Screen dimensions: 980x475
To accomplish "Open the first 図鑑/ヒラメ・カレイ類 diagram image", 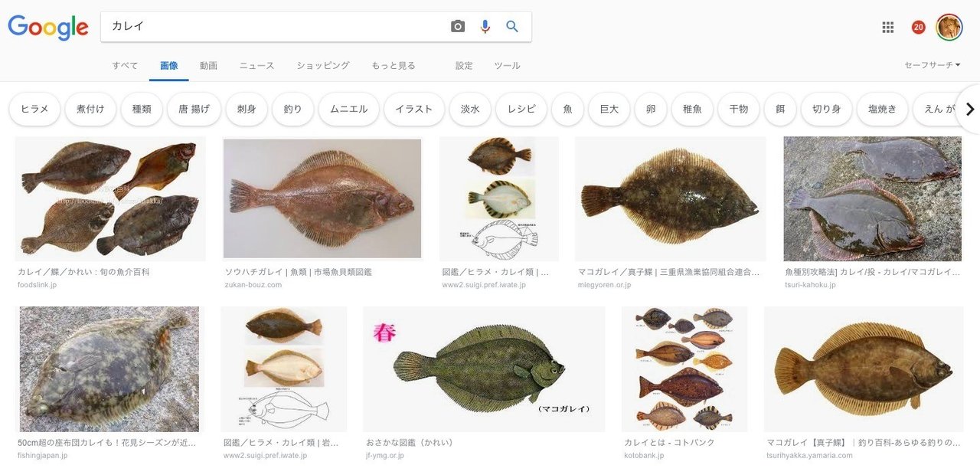I will (499, 199).
